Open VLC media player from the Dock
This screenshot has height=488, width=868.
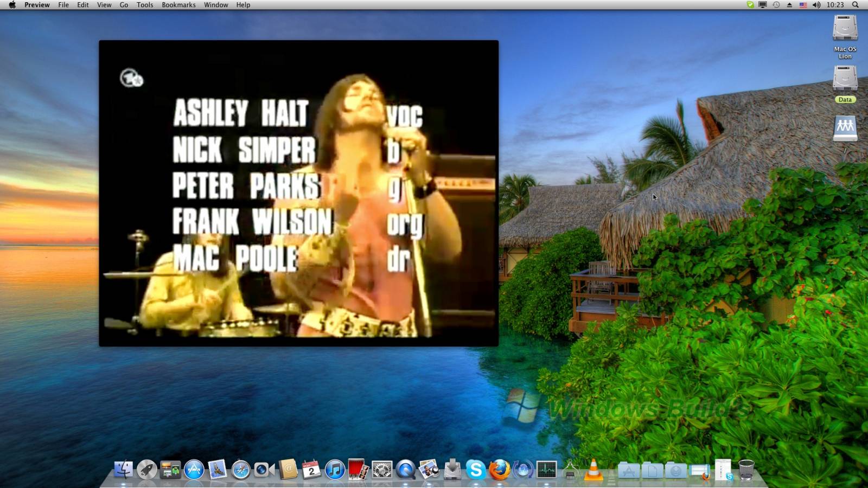pyautogui.click(x=593, y=470)
